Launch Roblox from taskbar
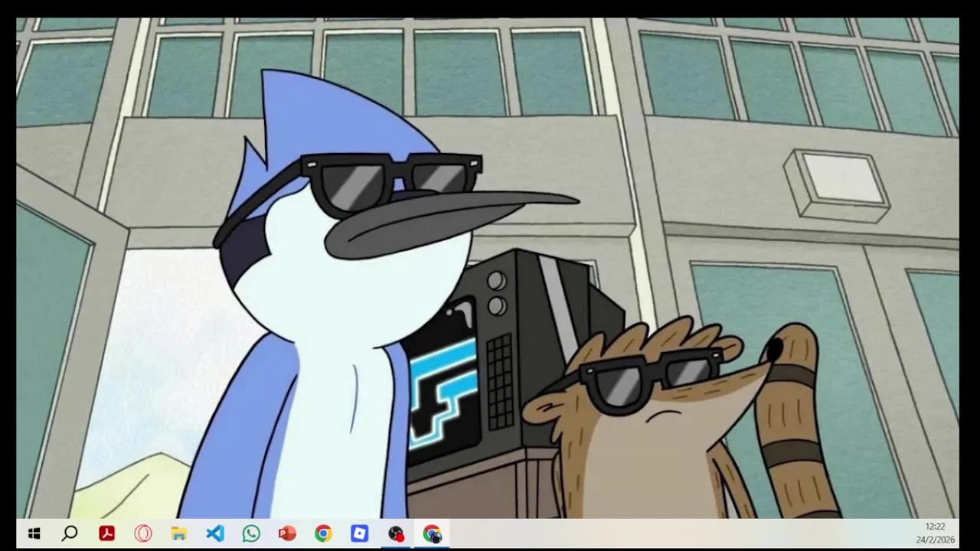Image resolution: width=980 pixels, height=551 pixels. coord(360,533)
